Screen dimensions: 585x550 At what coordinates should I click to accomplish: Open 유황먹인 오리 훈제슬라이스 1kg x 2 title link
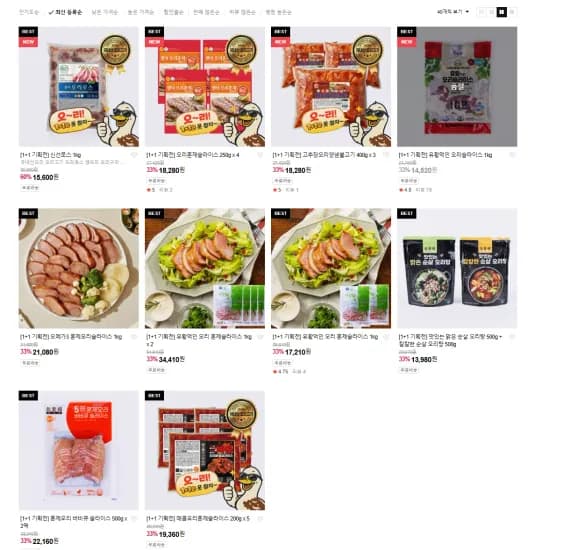pyautogui.click(x=199, y=340)
